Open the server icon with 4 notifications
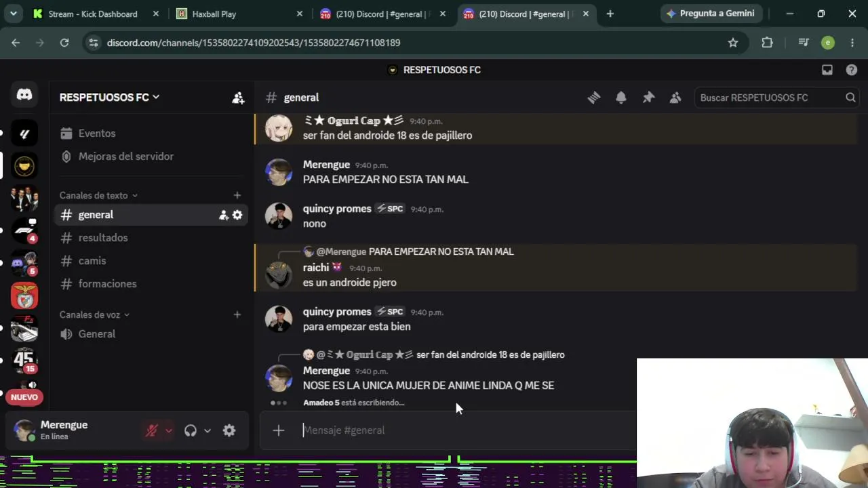 24,230
